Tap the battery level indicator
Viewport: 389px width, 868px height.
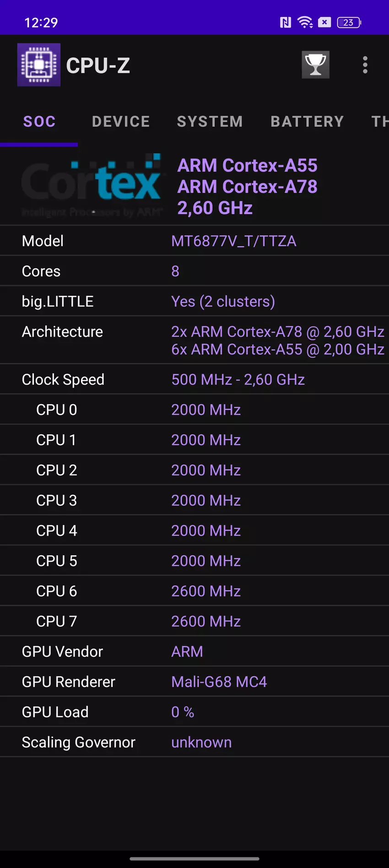(x=349, y=22)
